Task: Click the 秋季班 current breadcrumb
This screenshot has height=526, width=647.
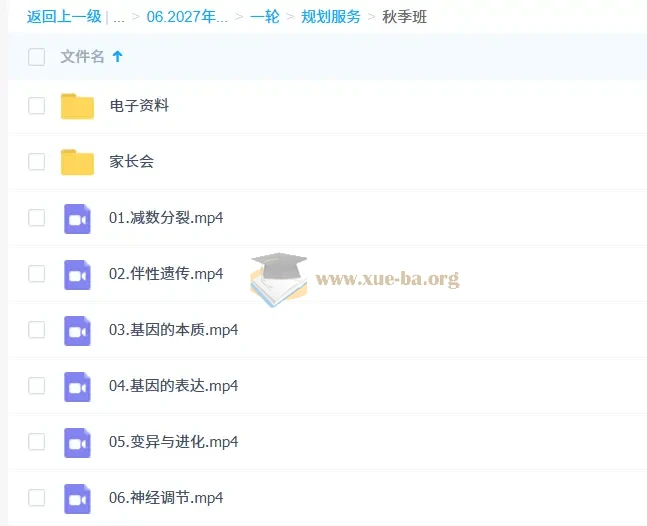Action: point(404,17)
